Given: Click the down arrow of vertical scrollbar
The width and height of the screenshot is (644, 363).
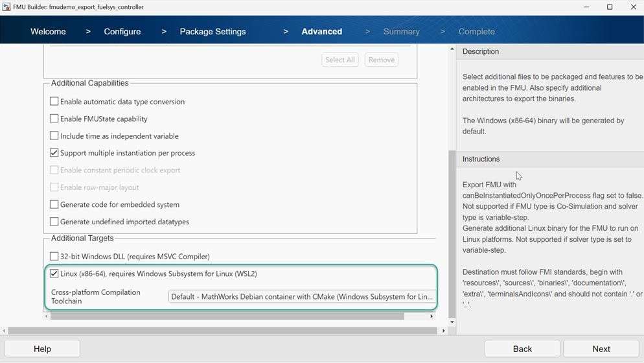Looking at the screenshot, I should (x=452, y=322).
